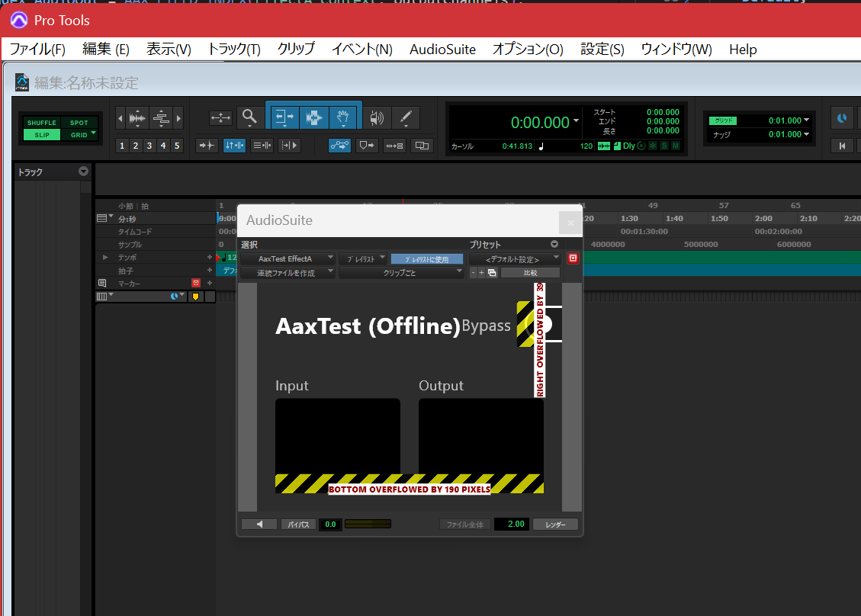
Task: Open the ファイル(F) menu
Action: tap(37, 50)
